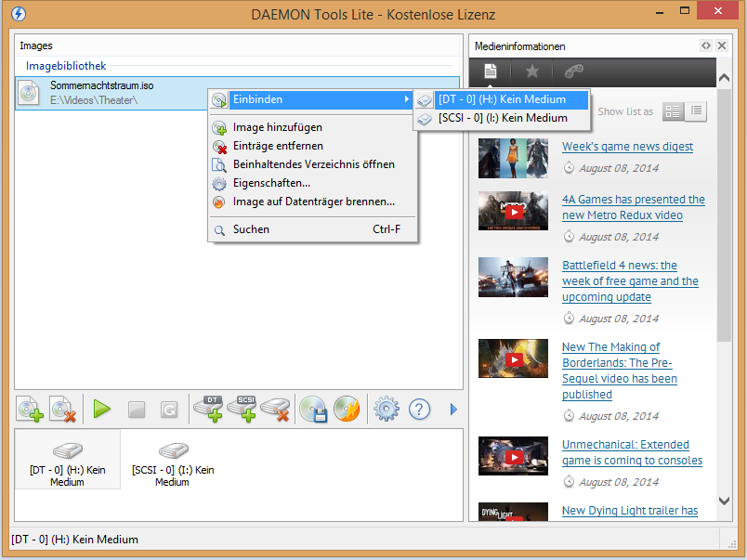
Task: Click the Remove virtual drive icon
Action: click(275, 409)
